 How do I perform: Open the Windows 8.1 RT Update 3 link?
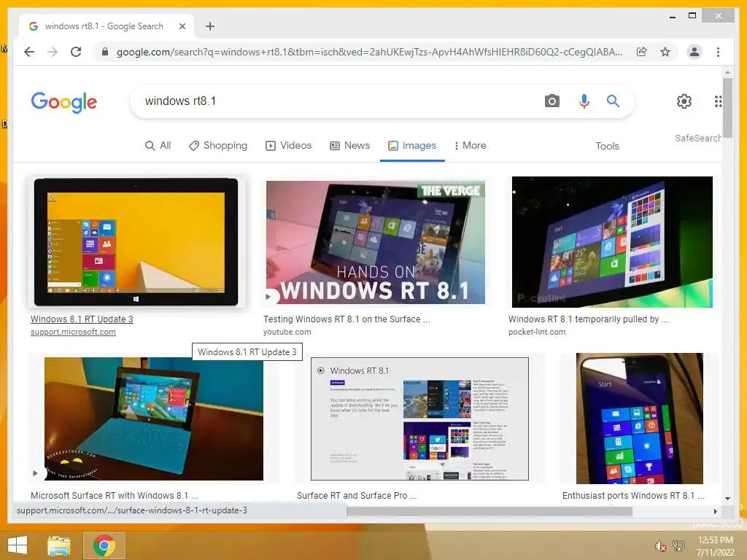(82, 319)
